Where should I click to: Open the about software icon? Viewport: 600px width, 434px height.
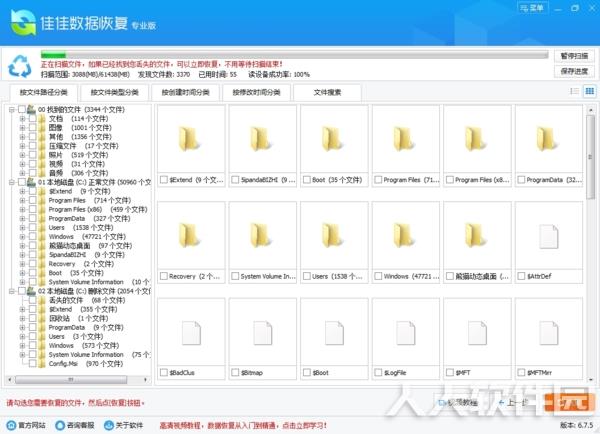[x=109, y=425]
